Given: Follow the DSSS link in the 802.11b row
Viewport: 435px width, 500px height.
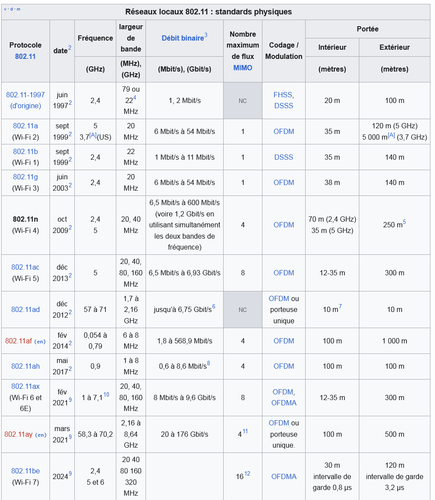Looking at the screenshot, I should coord(284,157).
